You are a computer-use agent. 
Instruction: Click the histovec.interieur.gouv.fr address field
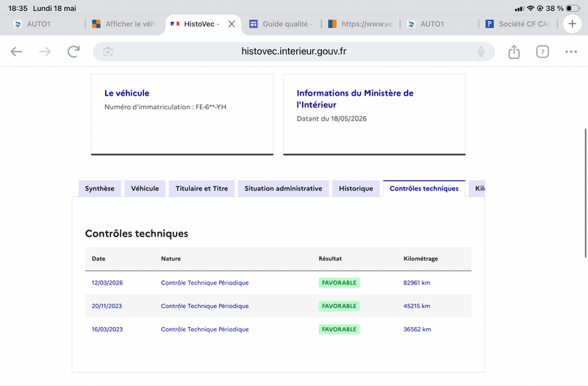click(293, 51)
